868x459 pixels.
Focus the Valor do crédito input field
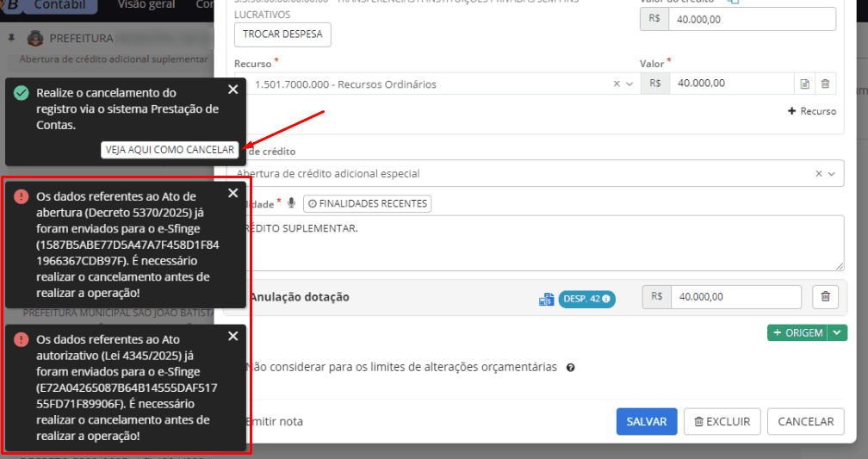[753, 20]
